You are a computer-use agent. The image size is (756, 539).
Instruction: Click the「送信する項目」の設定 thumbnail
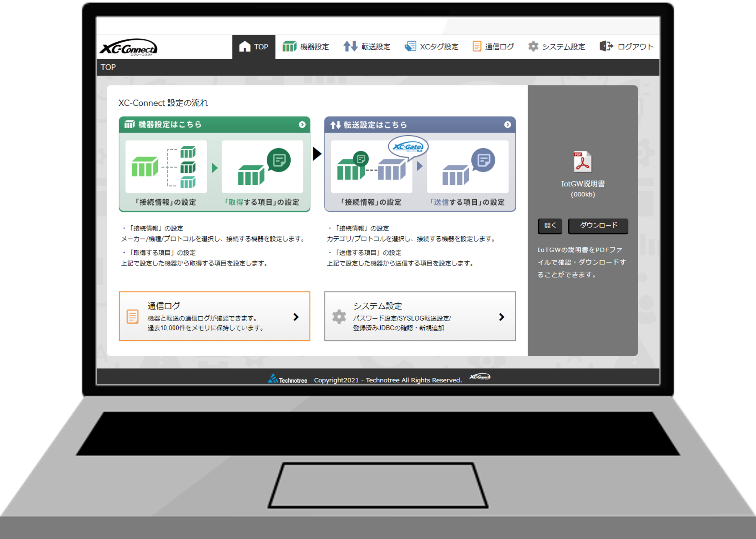coord(467,167)
